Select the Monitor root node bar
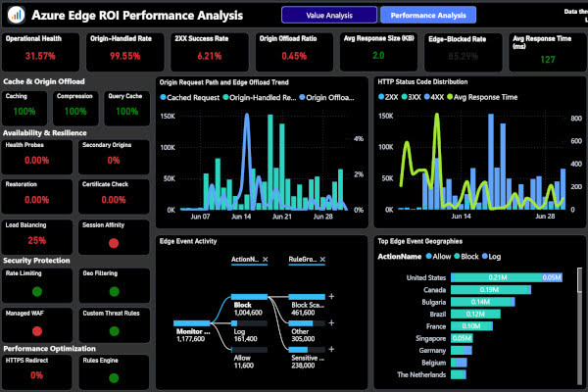The width and height of the screenshot is (588, 392). pyautogui.click(x=192, y=323)
